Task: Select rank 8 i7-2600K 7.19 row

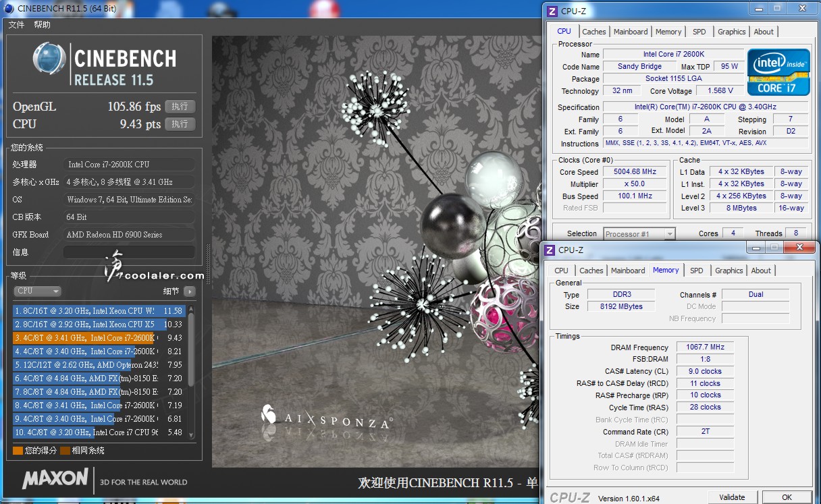Action: pos(99,405)
